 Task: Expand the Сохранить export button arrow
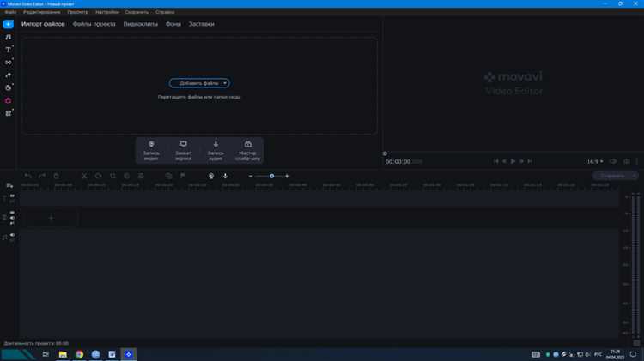point(635,176)
